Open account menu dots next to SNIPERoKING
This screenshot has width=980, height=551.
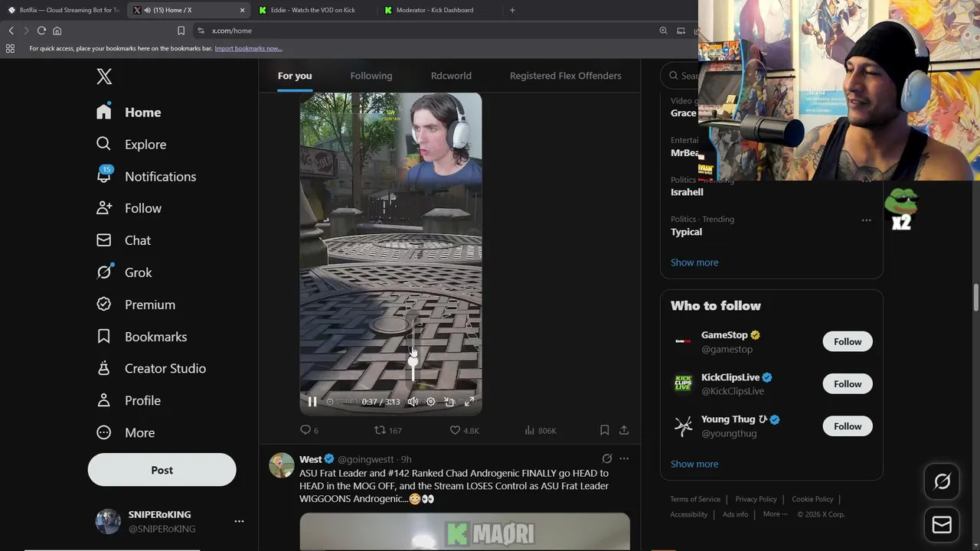pyautogui.click(x=239, y=521)
